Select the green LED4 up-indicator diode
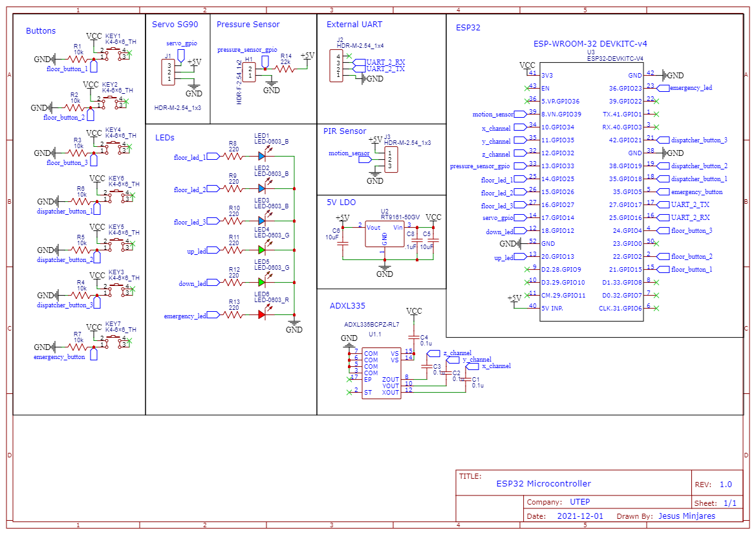Screen dimensions: 756x535 (x=262, y=250)
